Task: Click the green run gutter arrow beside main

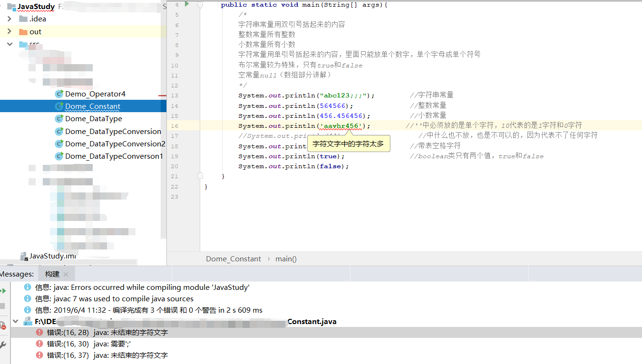Action: [187, 4]
